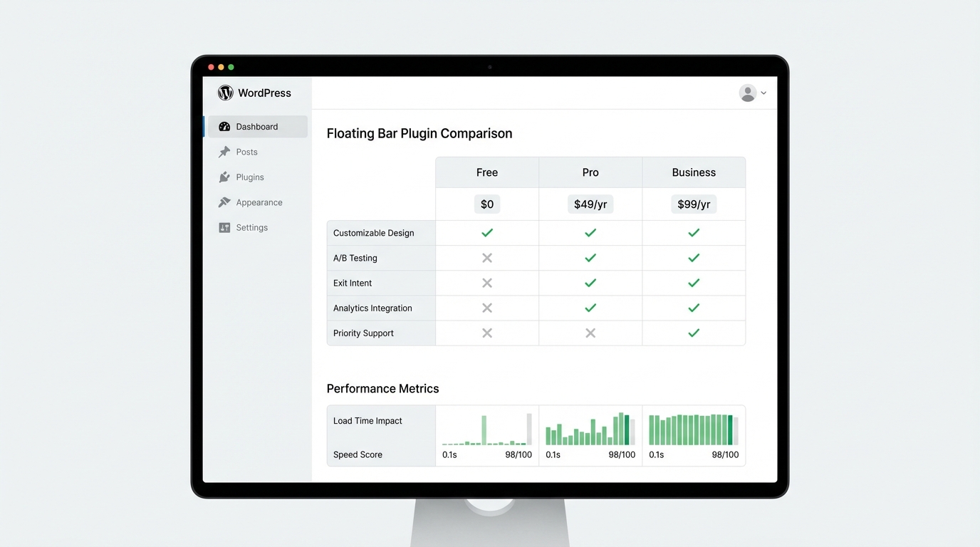
Task: Click the $49/yr price button
Action: [590, 204]
